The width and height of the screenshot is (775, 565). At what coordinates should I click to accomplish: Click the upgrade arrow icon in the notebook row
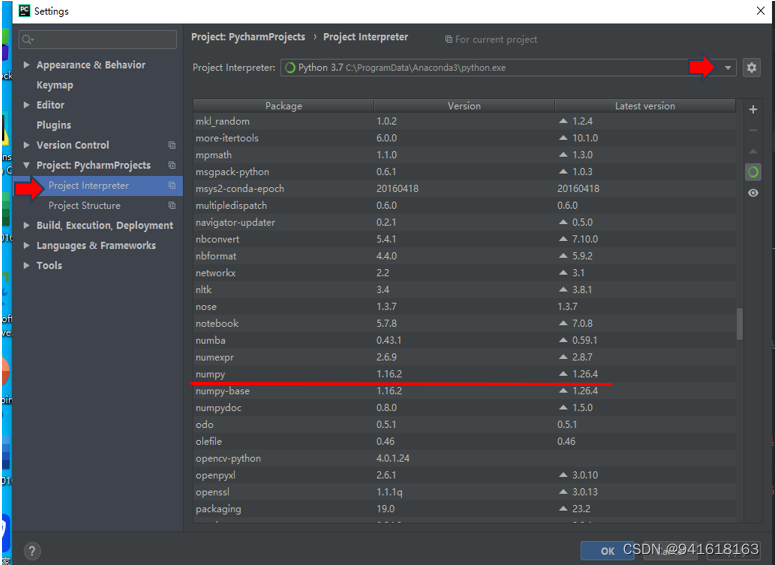coord(563,323)
